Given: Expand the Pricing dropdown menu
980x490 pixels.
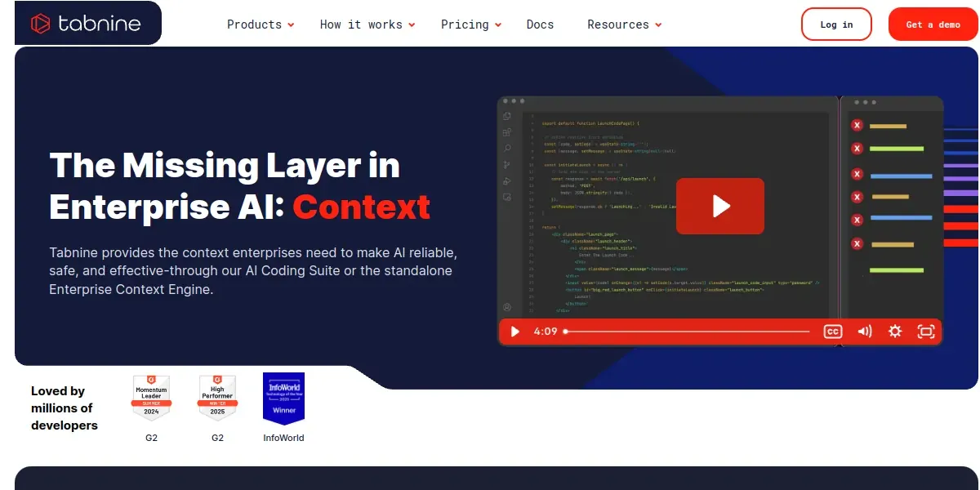Looking at the screenshot, I should [471, 24].
